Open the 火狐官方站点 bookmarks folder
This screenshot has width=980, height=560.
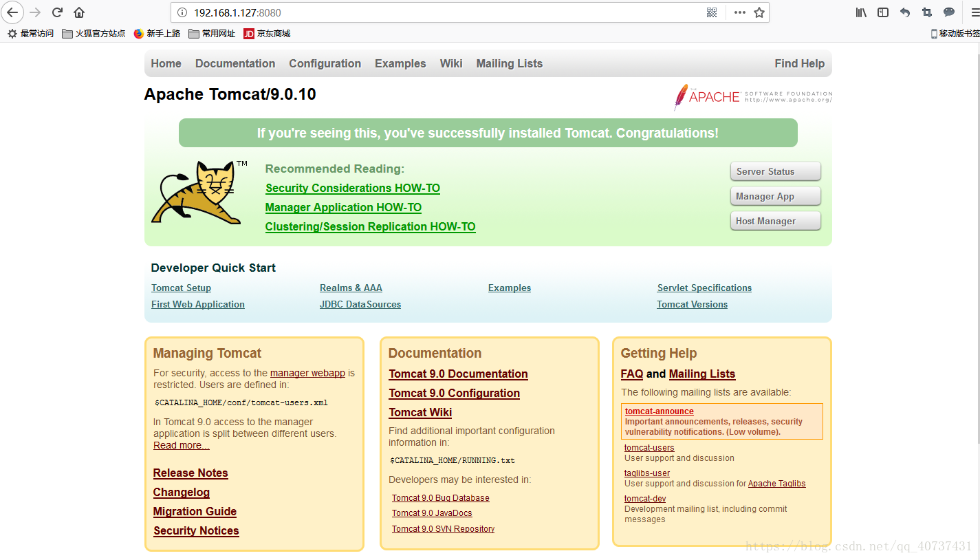click(94, 33)
